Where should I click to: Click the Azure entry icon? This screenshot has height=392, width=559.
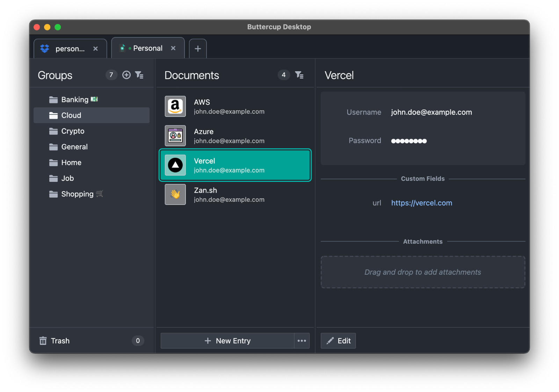(x=175, y=136)
